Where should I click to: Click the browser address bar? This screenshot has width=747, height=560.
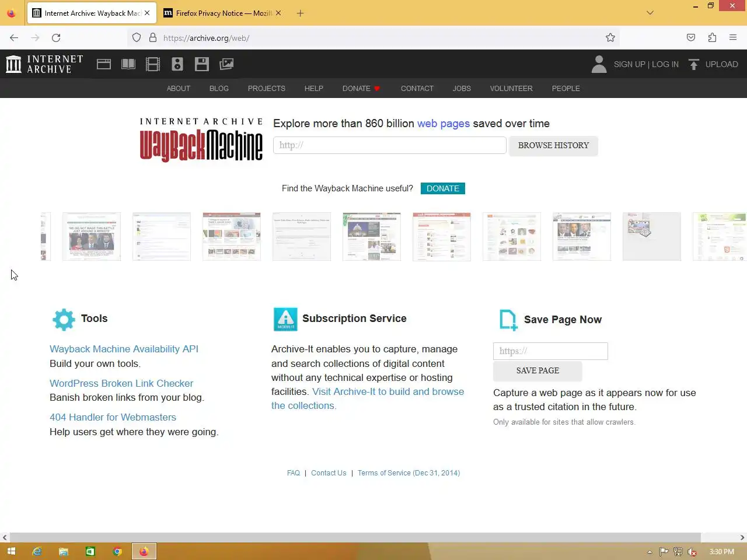[373, 38]
